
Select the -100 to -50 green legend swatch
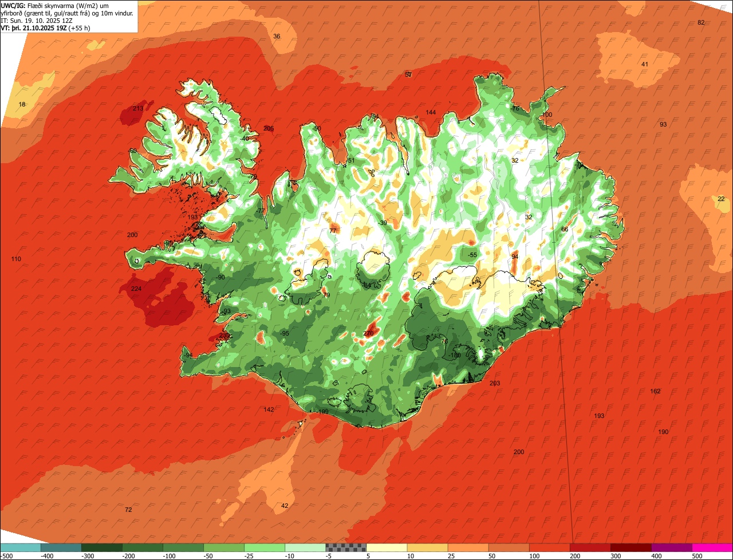pos(183,547)
